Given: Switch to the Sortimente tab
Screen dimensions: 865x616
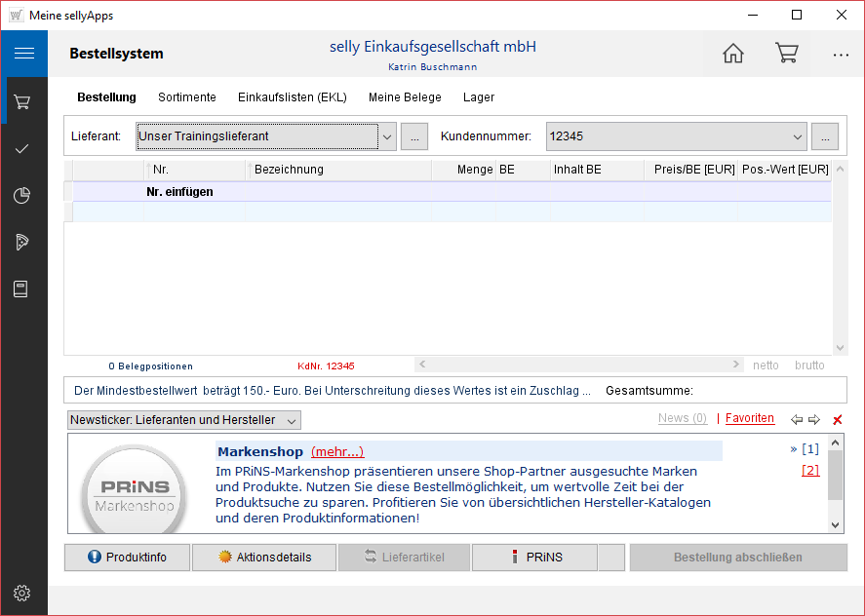Looking at the screenshot, I should [186, 97].
